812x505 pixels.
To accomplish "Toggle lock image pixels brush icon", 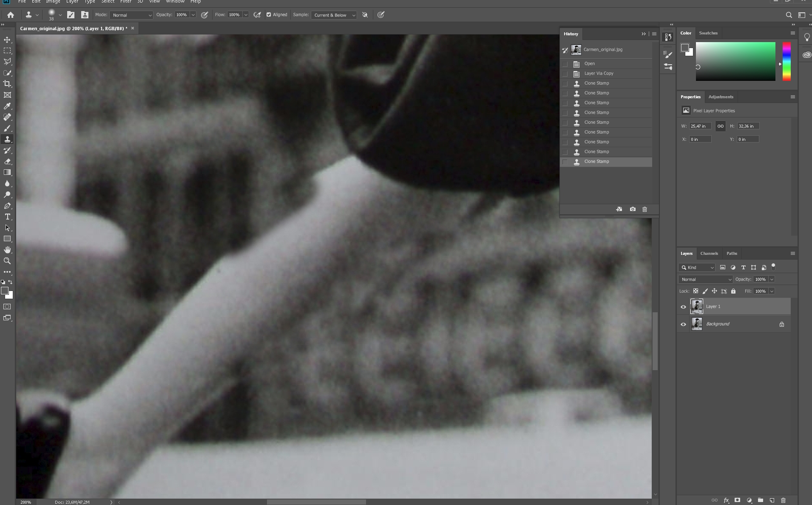I will (705, 291).
